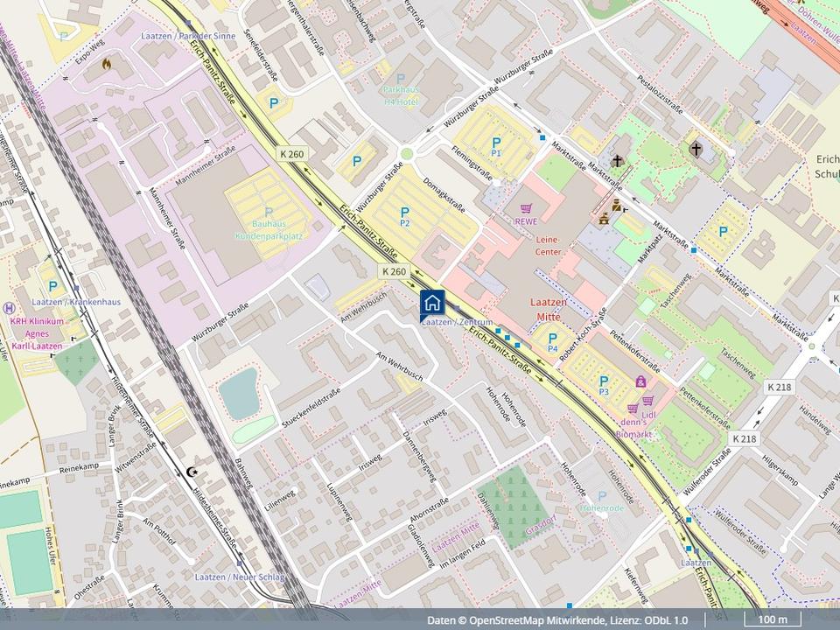This screenshot has width=840, height=630.
Task: Click the P4 parking icon
Action: pos(552,338)
